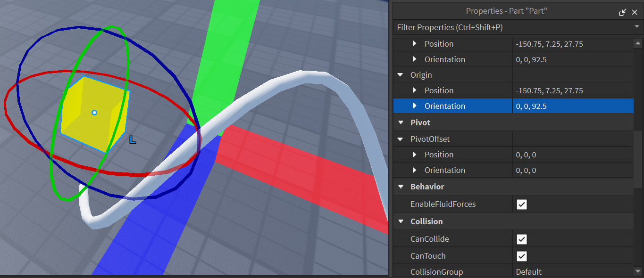Image resolution: width=644 pixels, height=278 pixels.
Task: Select the EnableFluidForces property label
Action: (443, 204)
